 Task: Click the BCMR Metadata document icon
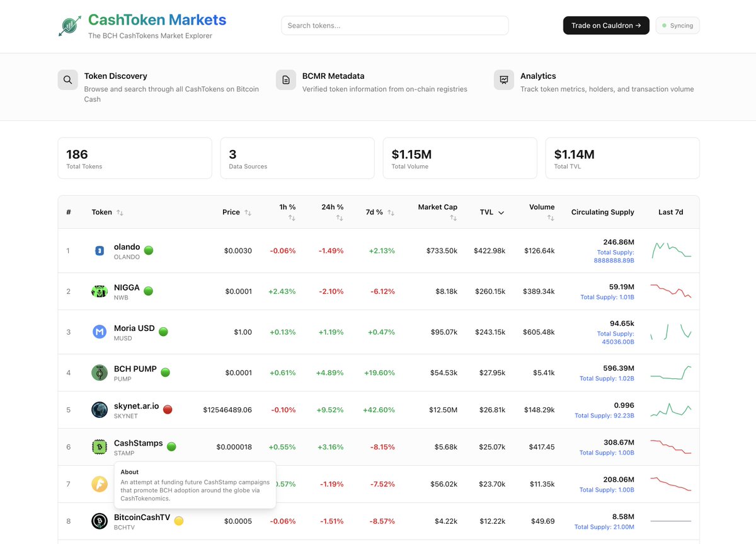[286, 80]
